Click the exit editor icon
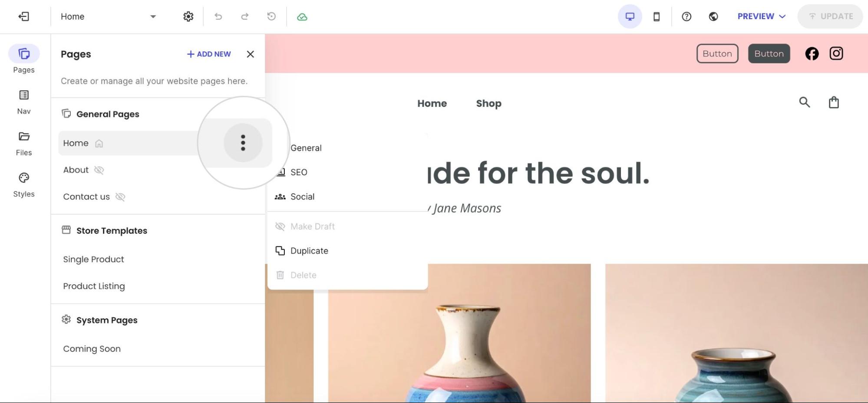Viewport: 868px width, 403px height. click(23, 17)
